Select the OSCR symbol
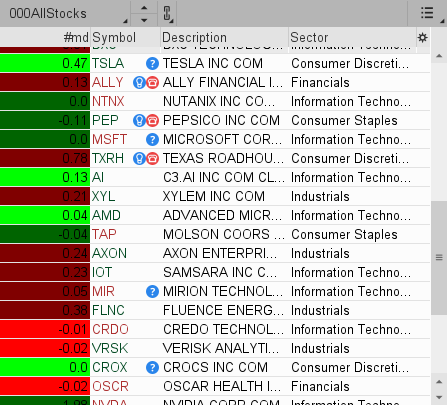Screen dimensions: 447x405 click(x=110, y=386)
